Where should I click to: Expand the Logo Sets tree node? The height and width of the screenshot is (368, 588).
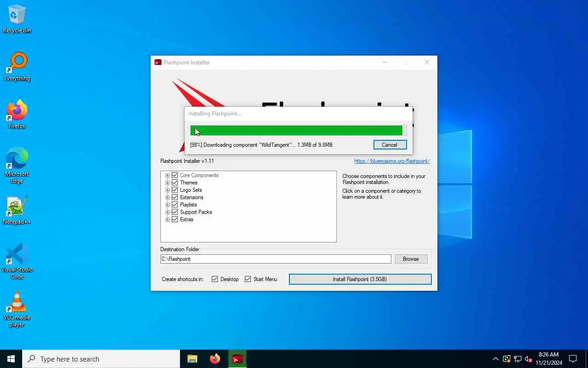167,190
